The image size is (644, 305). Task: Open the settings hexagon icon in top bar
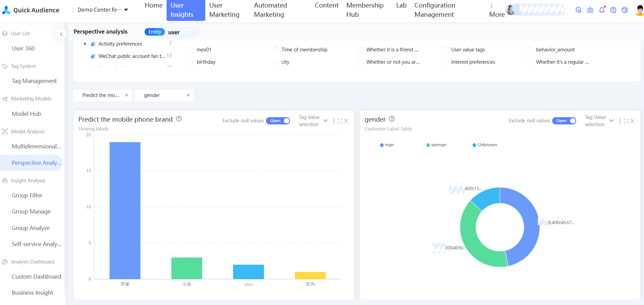point(579,10)
